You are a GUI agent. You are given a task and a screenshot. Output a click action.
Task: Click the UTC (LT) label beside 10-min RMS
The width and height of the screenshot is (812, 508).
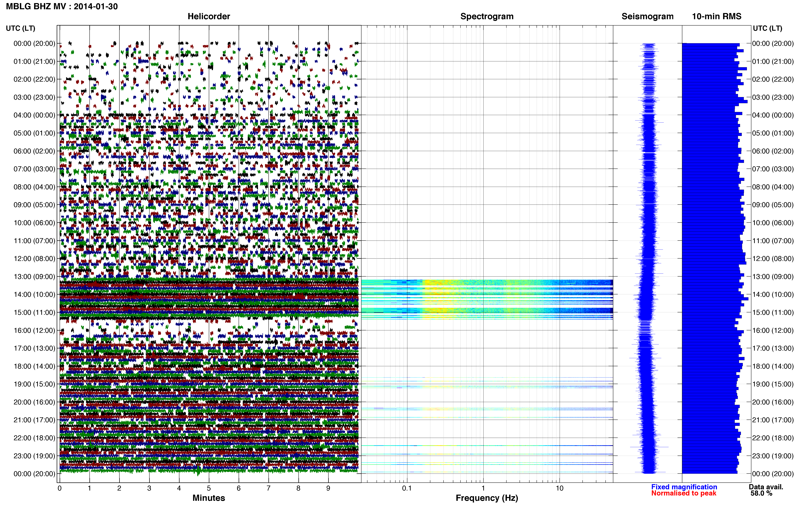click(767, 28)
